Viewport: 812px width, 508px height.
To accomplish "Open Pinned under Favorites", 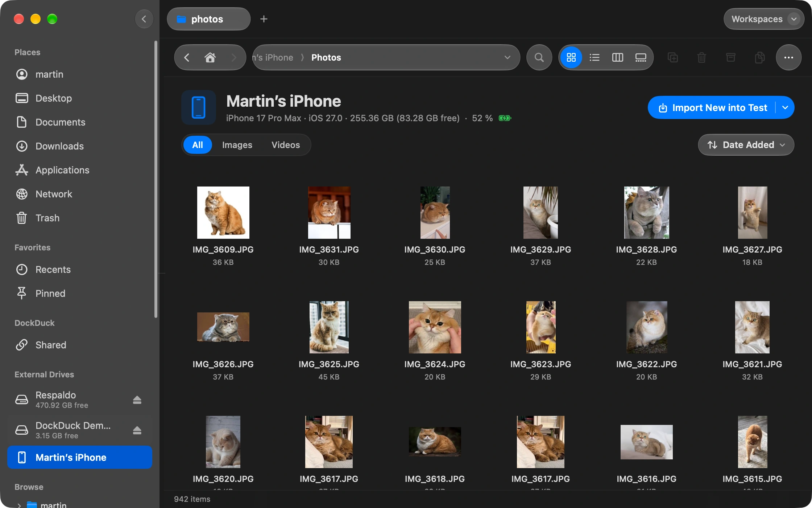I will point(80,294).
